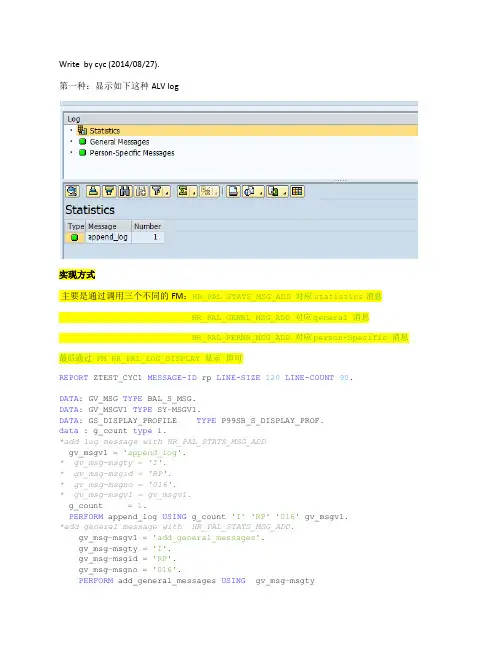Screen dimensions: 502x649
Task: Click green status icon beside General Messages
Action: tap(82, 142)
